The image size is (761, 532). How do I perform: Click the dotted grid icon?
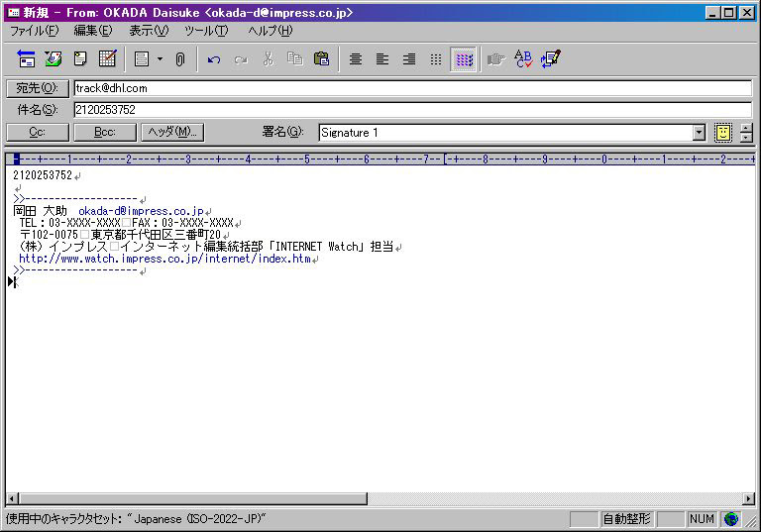[x=436, y=59]
